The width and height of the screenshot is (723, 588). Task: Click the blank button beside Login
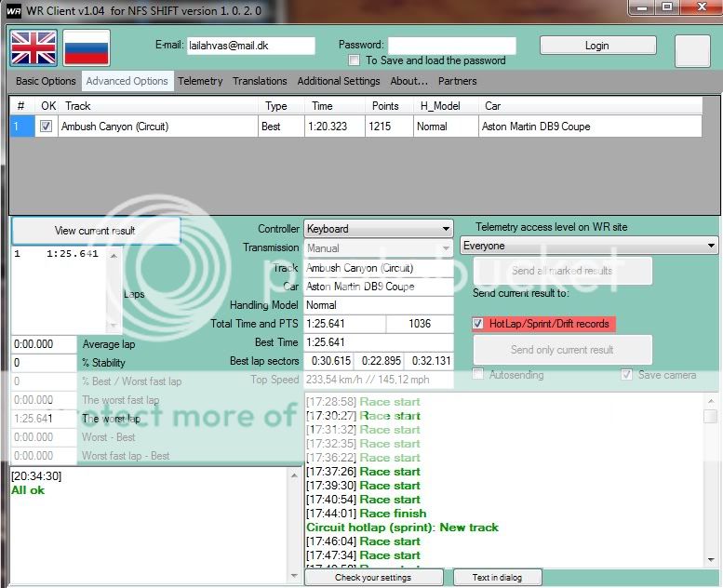pos(692,51)
